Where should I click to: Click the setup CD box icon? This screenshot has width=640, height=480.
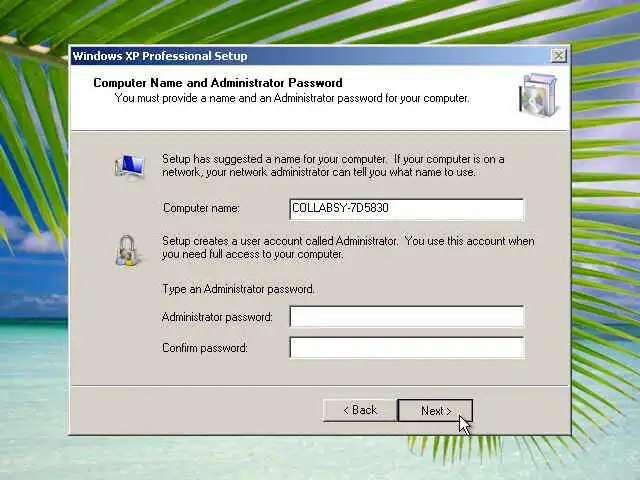(x=538, y=95)
